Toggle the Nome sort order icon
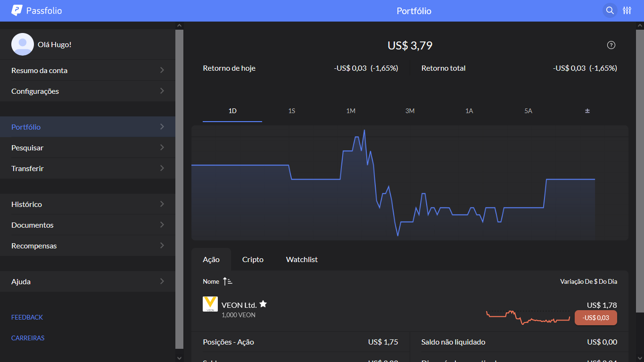Image resolution: width=644 pixels, height=362 pixels. coord(228,281)
